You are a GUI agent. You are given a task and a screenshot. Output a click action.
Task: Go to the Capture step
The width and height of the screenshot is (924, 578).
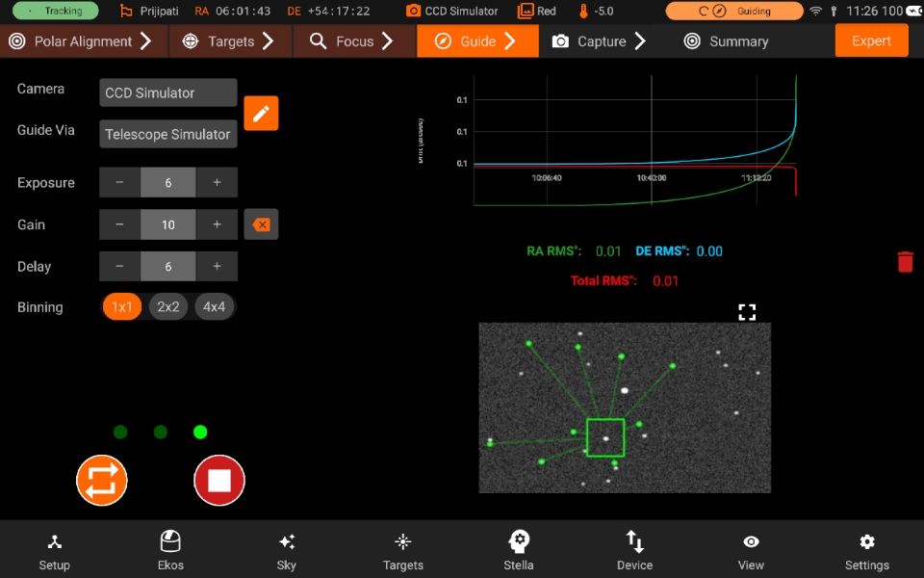pos(601,41)
